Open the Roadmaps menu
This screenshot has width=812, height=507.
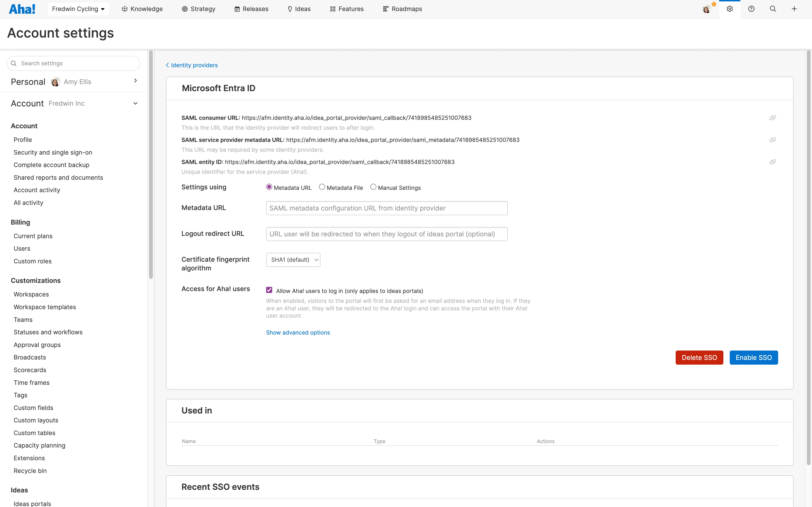click(x=402, y=9)
